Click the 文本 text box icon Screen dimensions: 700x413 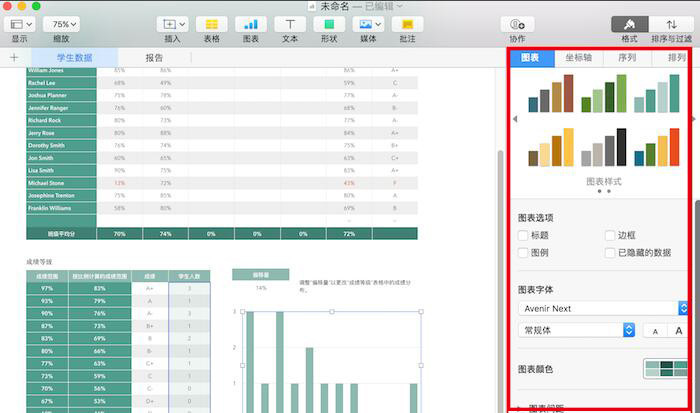coord(290,24)
